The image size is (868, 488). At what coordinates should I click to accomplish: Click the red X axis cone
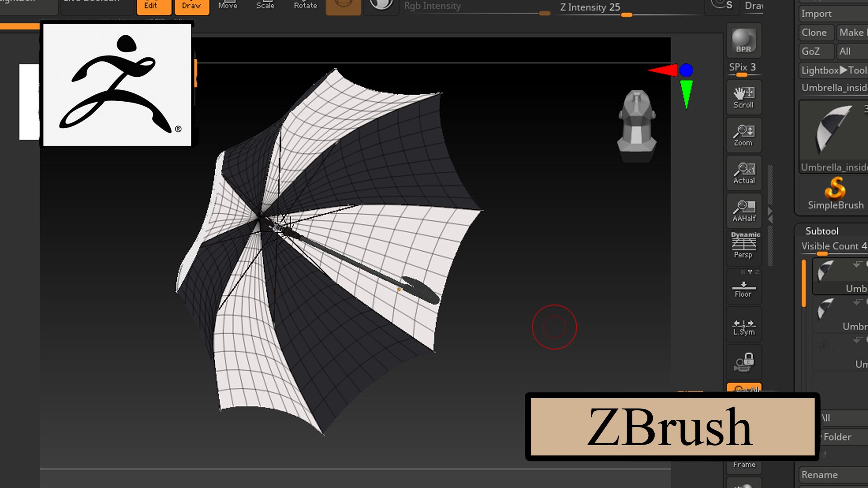click(663, 70)
